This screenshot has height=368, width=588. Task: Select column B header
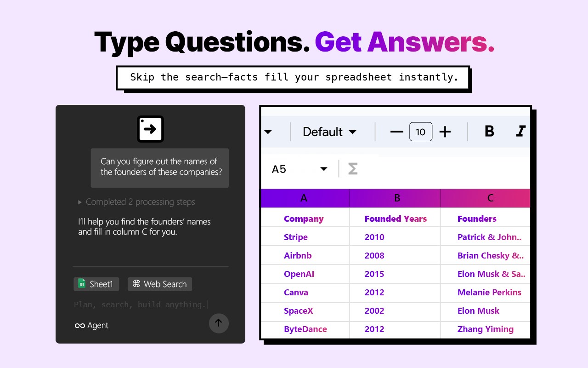tap(395, 198)
